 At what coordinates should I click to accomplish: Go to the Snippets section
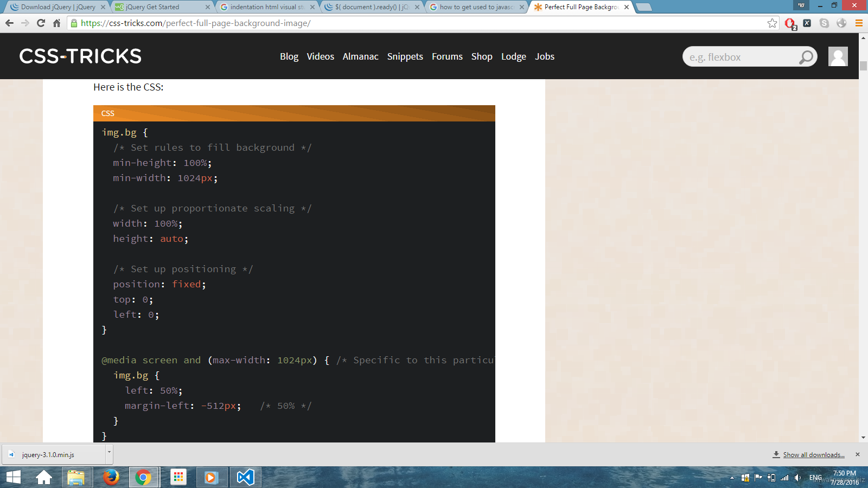coord(405,56)
